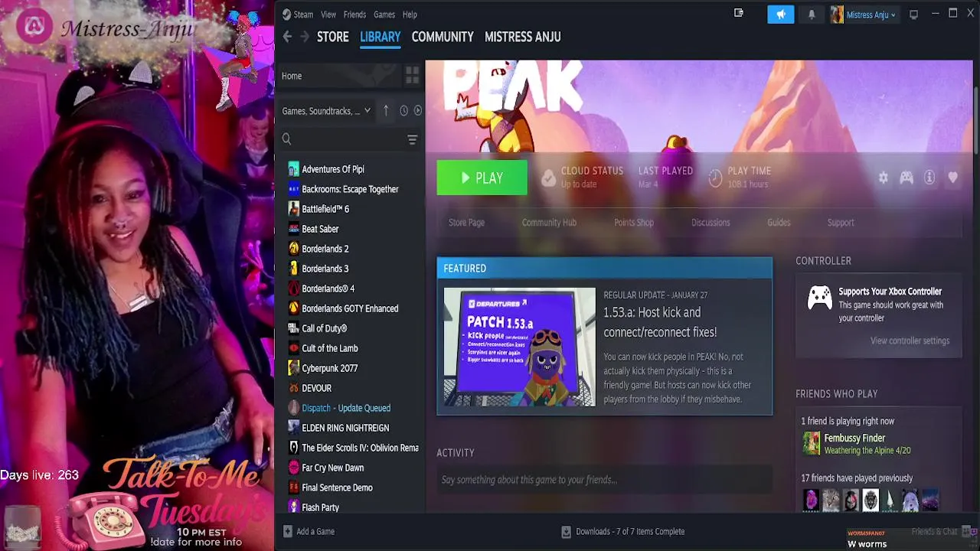Screen dimensions: 980x551
Task: Open the notifications bell
Action: click(x=812, y=15)
